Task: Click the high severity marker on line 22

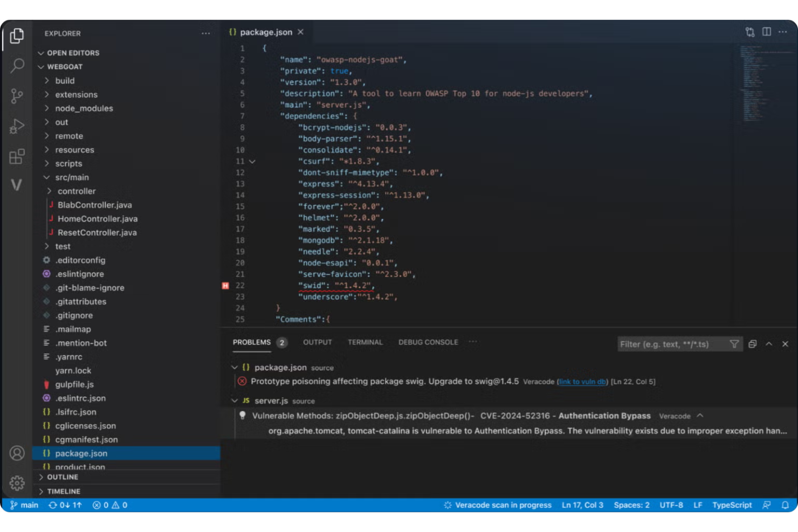Action: 225,286
